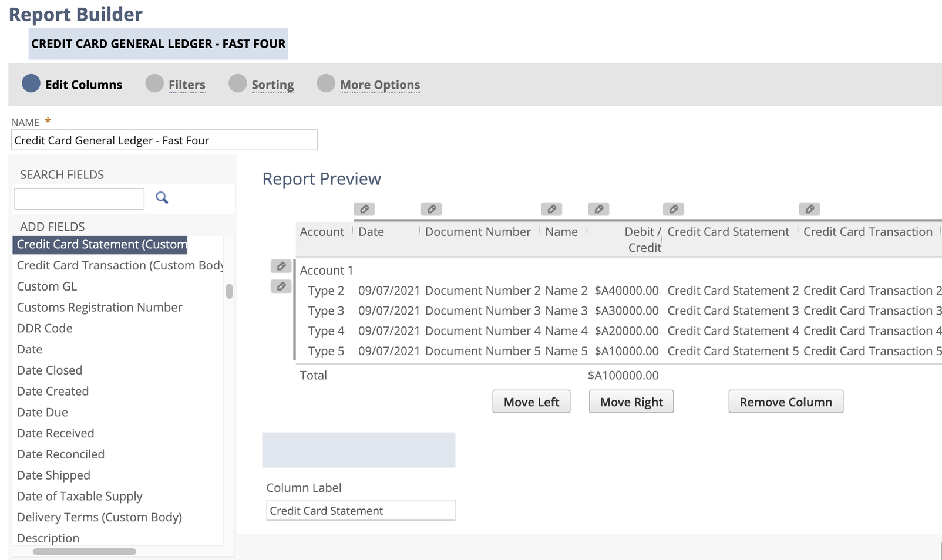Select the Custom GL field
Image resolution: width=942 pixels, height=560 pixels.
pos(47,286)
